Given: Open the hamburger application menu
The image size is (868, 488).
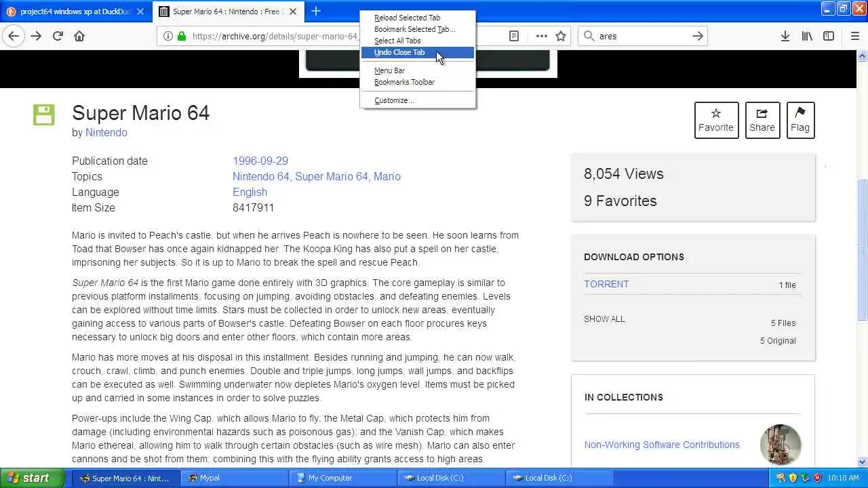Looking at the screenshot, I should [855, 36].
